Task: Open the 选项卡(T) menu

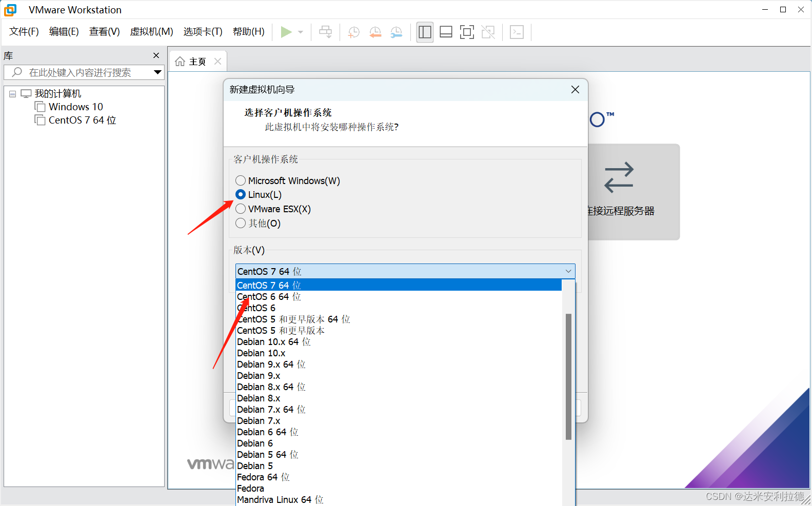Action: pos(203,32)
